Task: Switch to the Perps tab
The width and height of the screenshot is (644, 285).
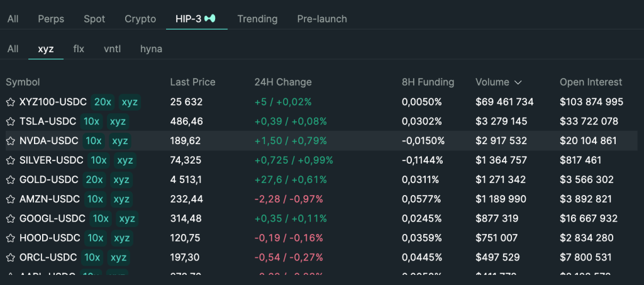Action: (x=51, y=19)
